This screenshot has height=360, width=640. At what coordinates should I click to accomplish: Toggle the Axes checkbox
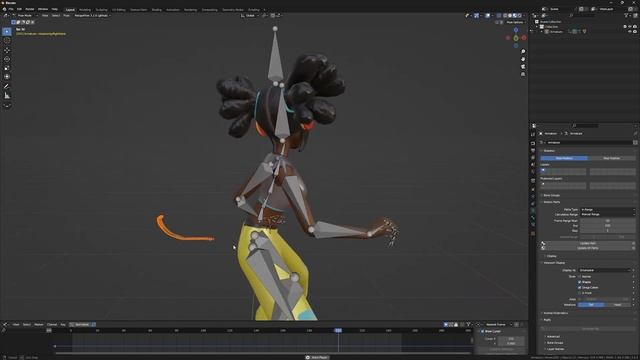579,299
